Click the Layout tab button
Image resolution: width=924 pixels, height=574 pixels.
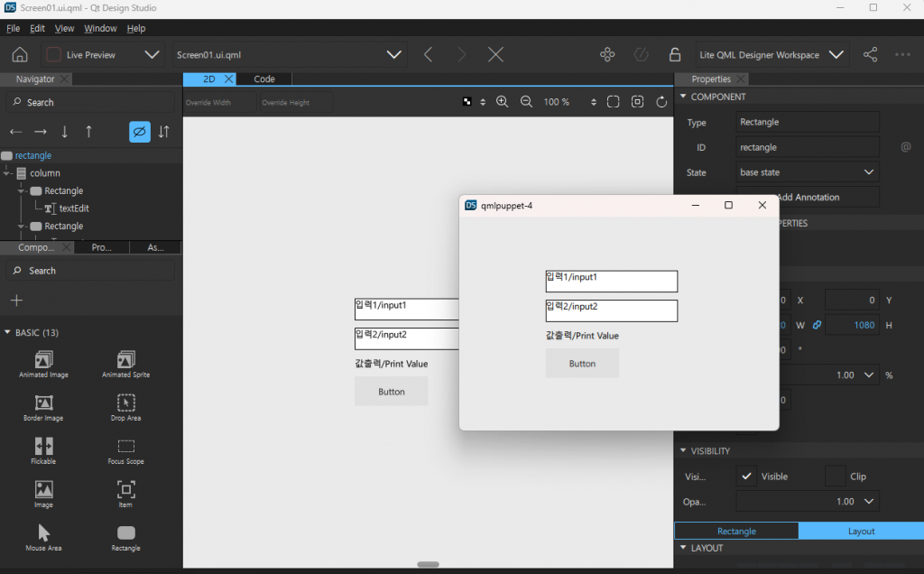click(861, 531)
